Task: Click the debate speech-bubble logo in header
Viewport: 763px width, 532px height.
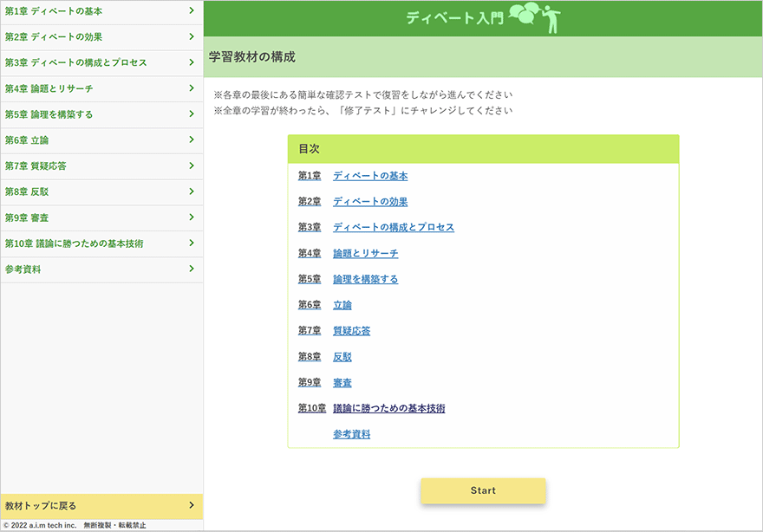Action: [534, 17]
